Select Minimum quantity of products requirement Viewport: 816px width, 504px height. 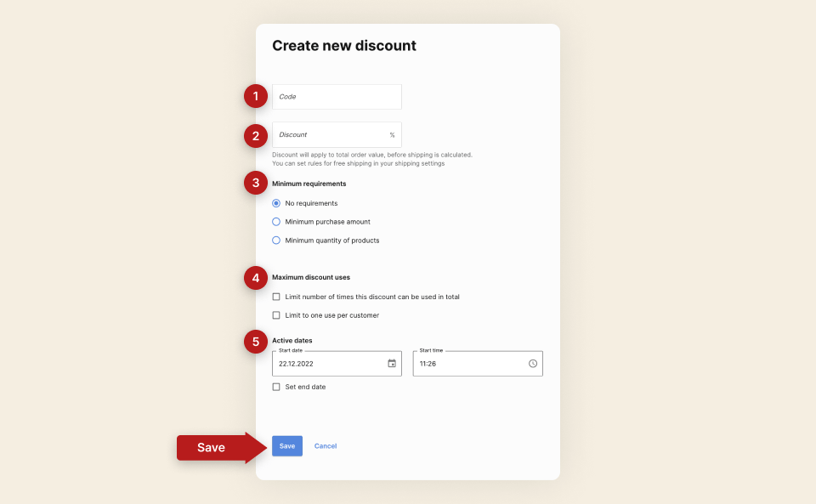tap(276, 241)
